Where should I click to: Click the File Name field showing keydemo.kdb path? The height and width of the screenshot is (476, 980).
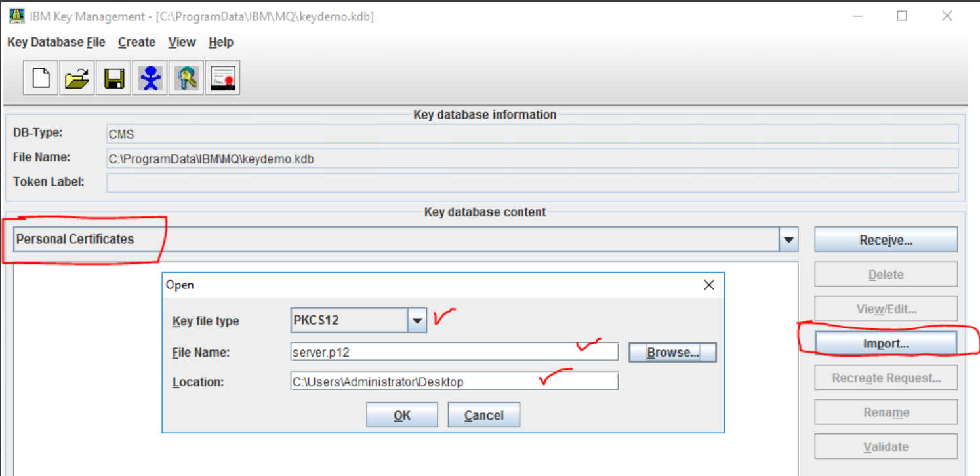[x=532, y=158]
